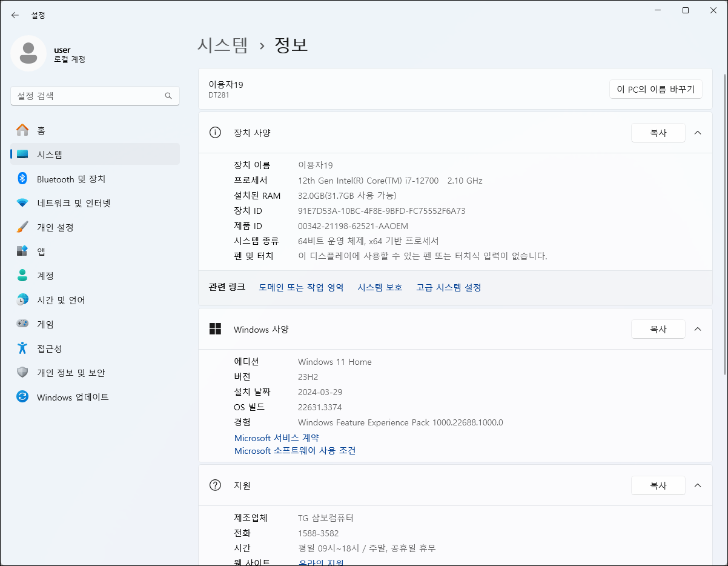This screenshot has height=566, width=728.
Task: Click the System monitor icon
Action: click(x=22, y=155)
